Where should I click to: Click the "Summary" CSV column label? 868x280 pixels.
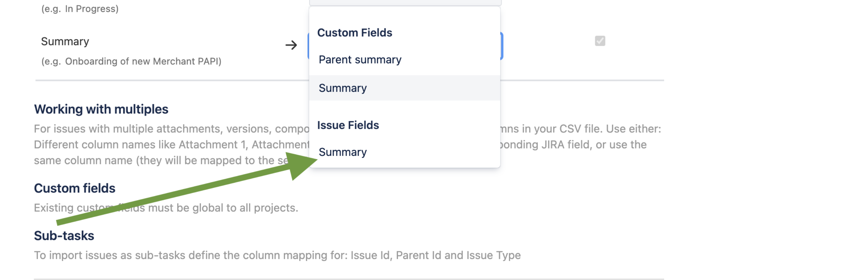coord(65,41)
